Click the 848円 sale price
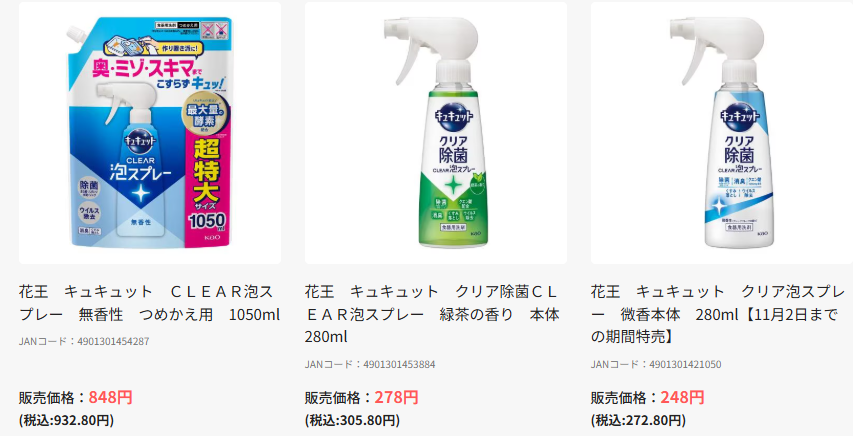 click(x=110, y=397)
